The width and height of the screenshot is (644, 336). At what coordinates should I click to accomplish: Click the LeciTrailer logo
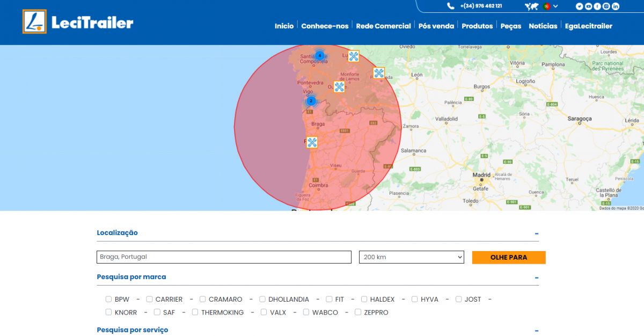[78, 22]
